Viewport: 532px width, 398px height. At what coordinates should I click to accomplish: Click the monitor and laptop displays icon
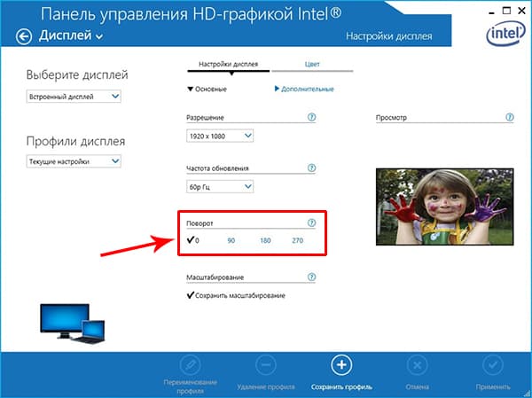73,324
